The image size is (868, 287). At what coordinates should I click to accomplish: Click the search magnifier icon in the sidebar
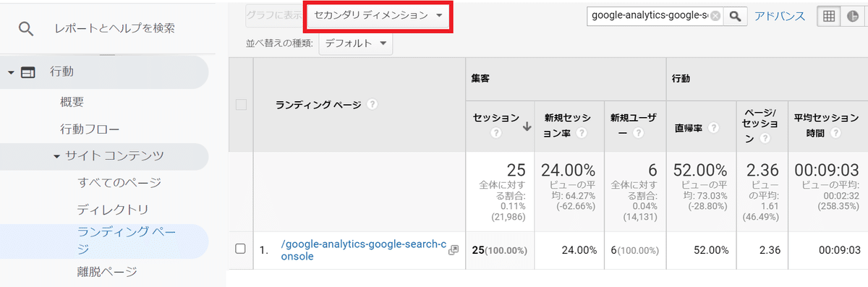point(26,29)
